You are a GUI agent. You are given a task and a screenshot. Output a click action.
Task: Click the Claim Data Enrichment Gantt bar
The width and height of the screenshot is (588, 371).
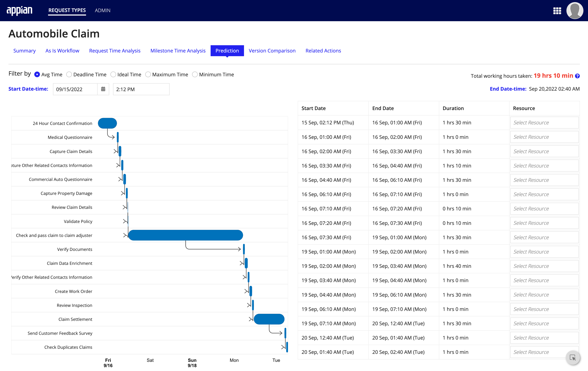pos(246,263)
